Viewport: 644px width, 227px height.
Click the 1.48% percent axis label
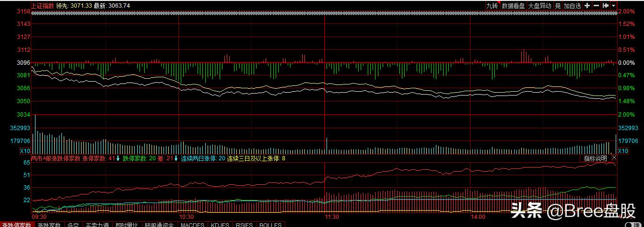pyautogui.click(x=626, y=101)
